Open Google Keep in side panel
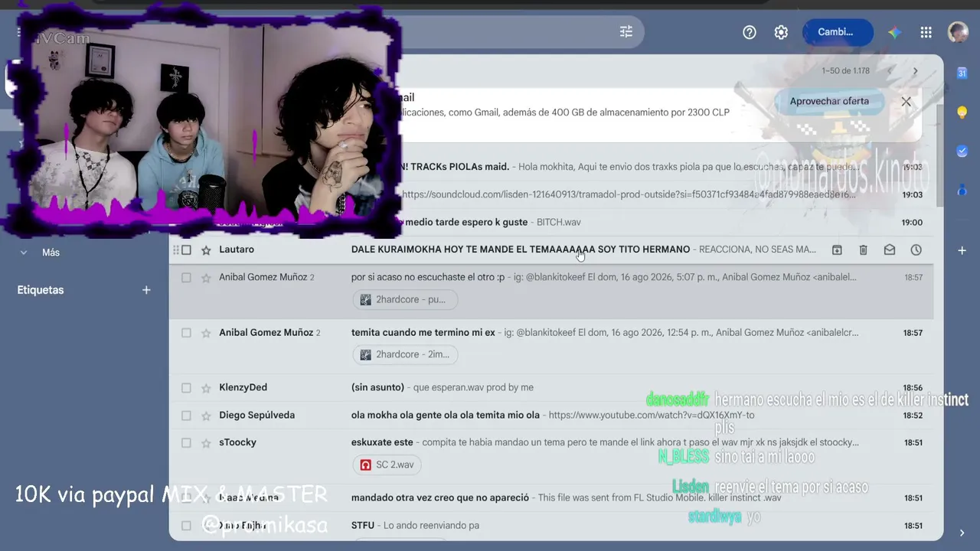Image resolution: width=980 pixels, height=551 pixels. coord(962,112)
